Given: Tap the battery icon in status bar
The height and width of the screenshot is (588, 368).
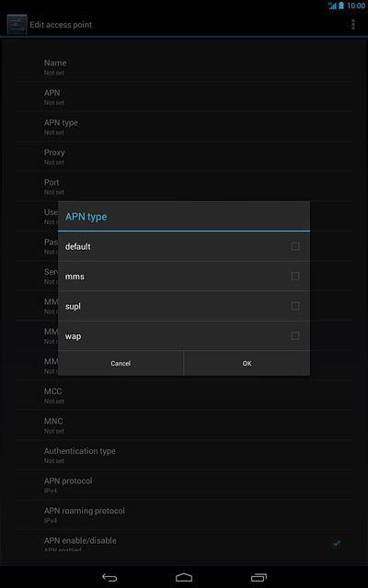Looking at the screenshot, I should click(341, 6).
